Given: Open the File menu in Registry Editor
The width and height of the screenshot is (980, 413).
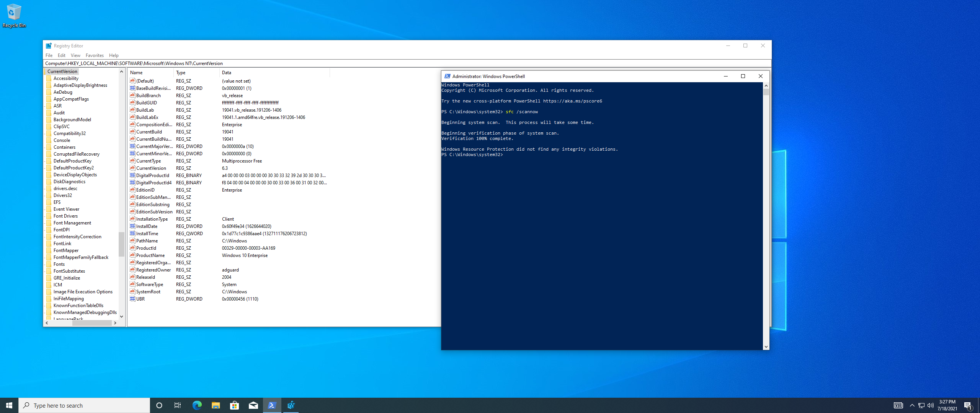Looking at the screenshot, I should pos(49,55).
